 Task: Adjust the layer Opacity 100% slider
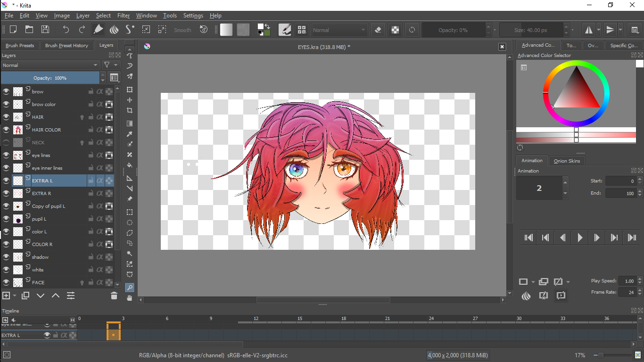point(50,78)
